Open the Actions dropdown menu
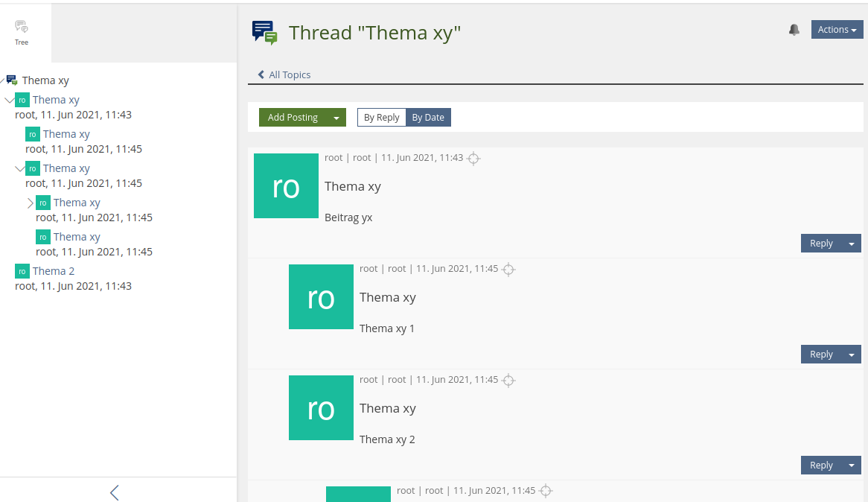Image resolution: width=868 pixels, height=502 pixels. 837,30
